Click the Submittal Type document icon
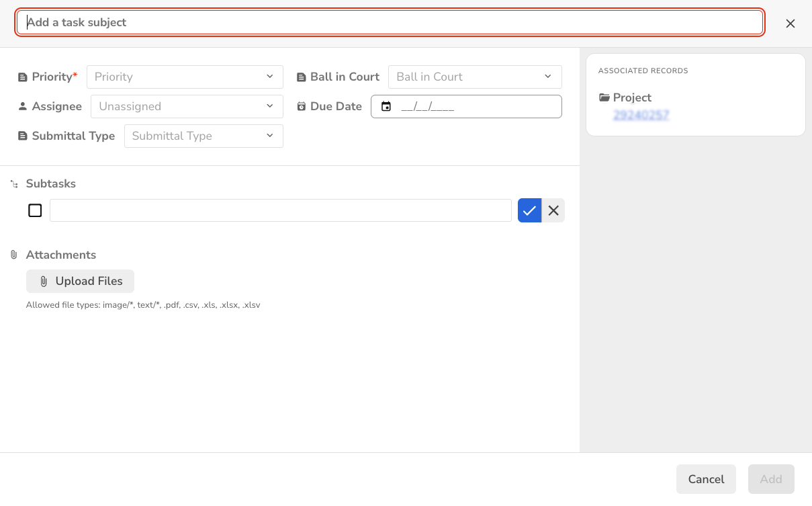812x506 pixels. point(23,136)
